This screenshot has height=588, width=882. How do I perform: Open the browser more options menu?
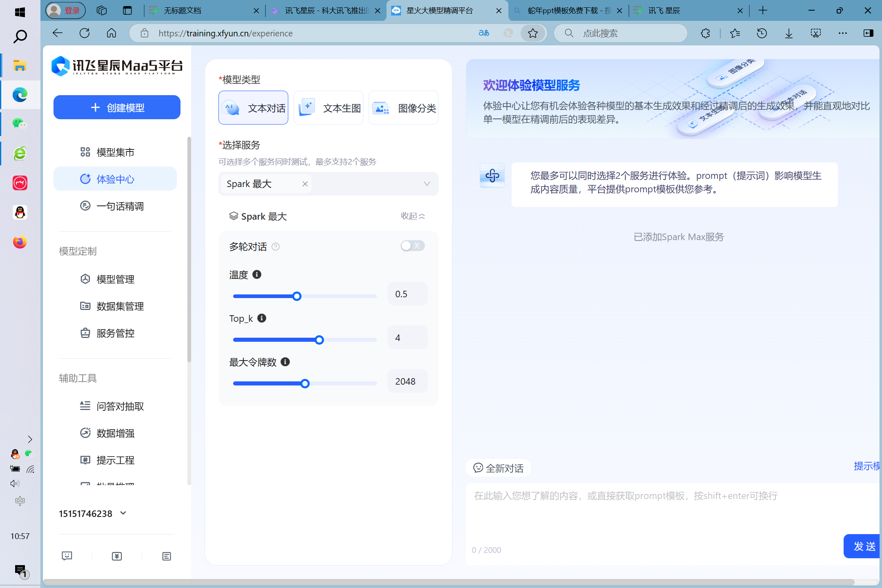coord(842,33)
